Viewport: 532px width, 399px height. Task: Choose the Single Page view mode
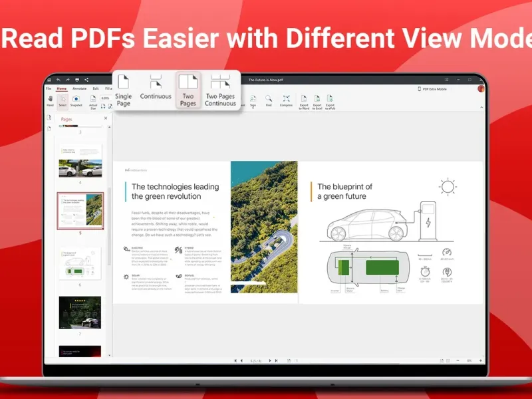[123, 90]
